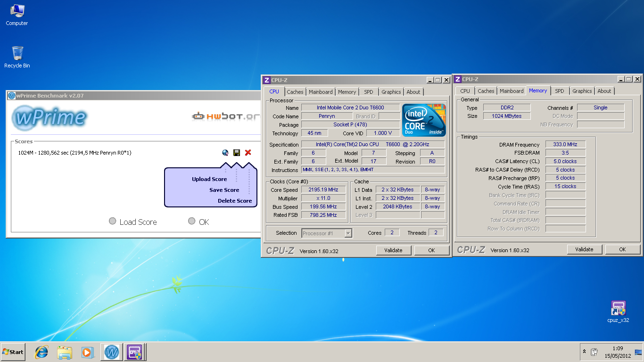This screenshot has width=644, height=362.
Task: Click OK button in left CPU-Z window
Action: click(431, 250)
